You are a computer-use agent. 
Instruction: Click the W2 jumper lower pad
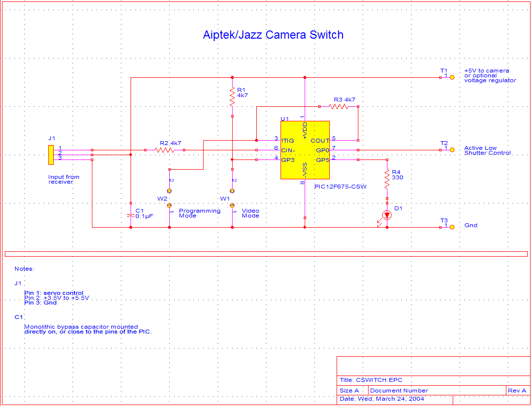(x=169, y=205)
